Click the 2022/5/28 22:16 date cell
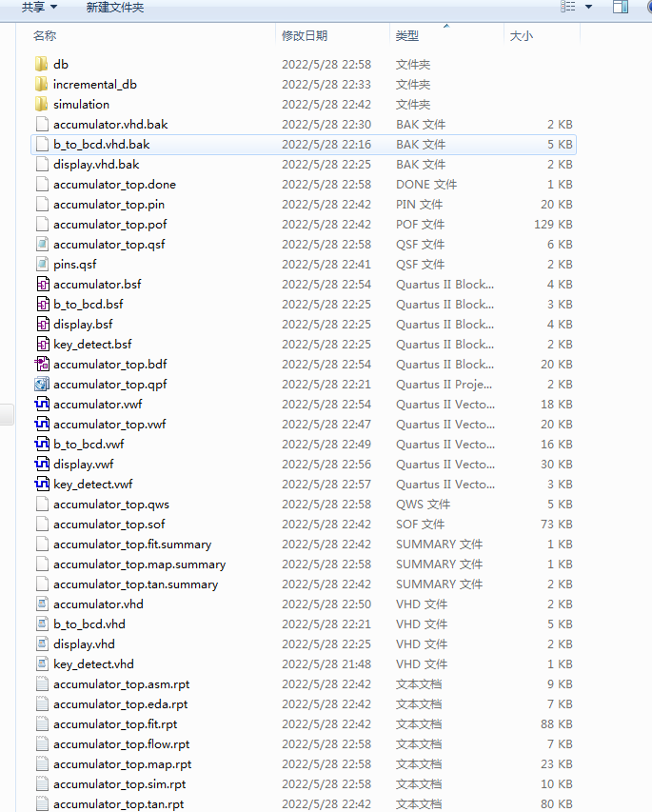This screenshot has width=652, height=812. [326, 145]
